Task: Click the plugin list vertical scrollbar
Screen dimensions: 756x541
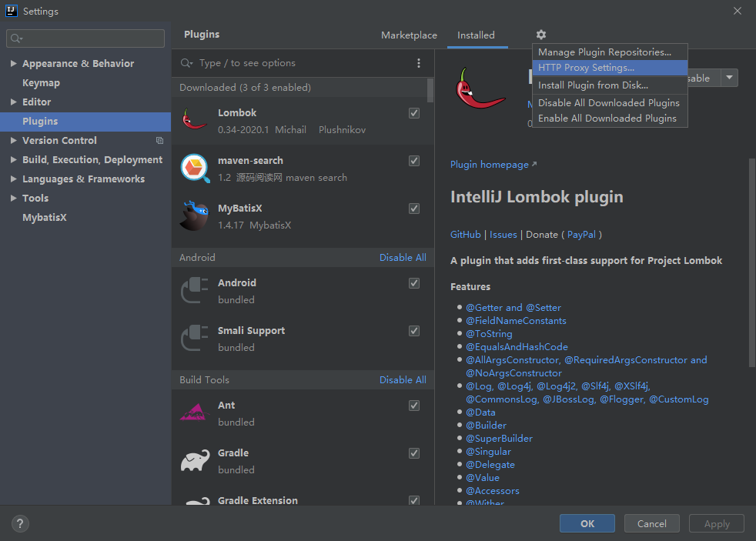Action: pos(430,91)
